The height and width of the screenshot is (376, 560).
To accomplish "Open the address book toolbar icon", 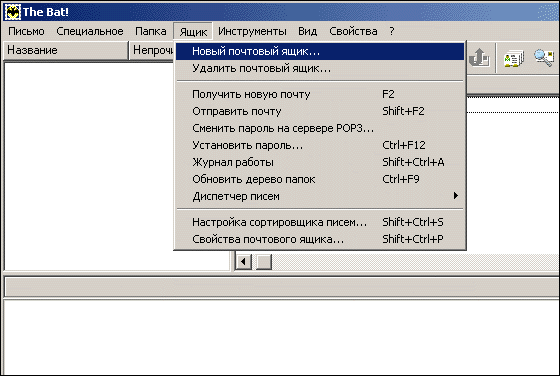I will tap(513, 59).
